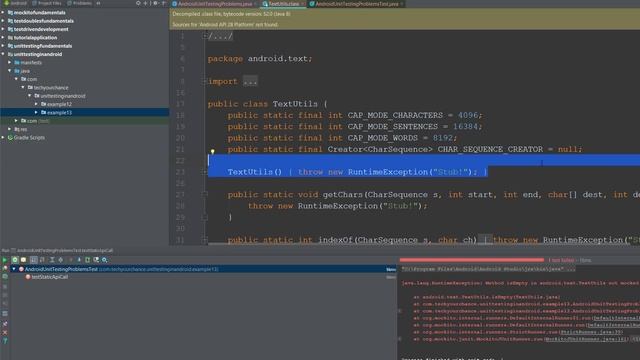Viewport: 640px width, 360px height.
Task: Close the AndroidUnitTestingProblems.java tab
Action: [256, 4]
